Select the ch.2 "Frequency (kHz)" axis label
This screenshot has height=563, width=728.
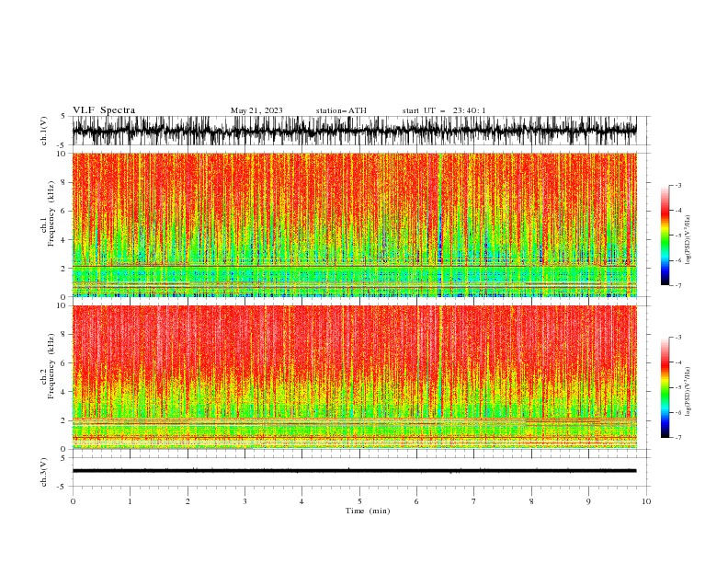click(51, 366)
